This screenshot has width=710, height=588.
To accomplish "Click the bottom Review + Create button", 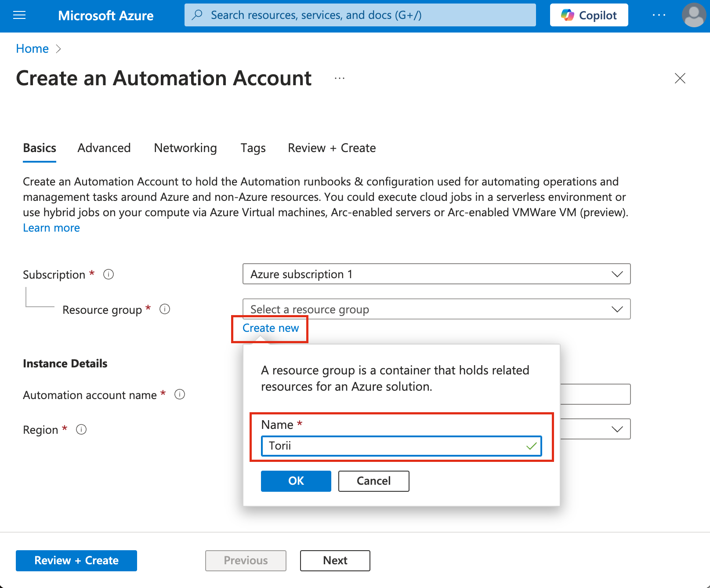I will click(76, 561).
